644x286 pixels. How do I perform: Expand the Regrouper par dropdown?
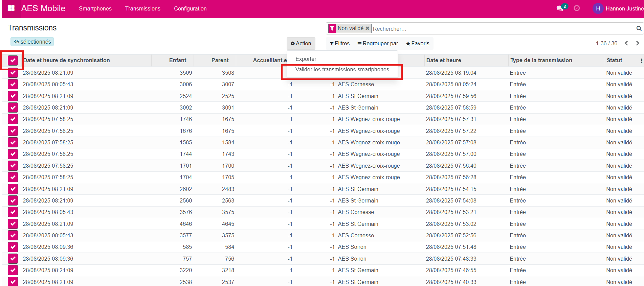(378, 44)
